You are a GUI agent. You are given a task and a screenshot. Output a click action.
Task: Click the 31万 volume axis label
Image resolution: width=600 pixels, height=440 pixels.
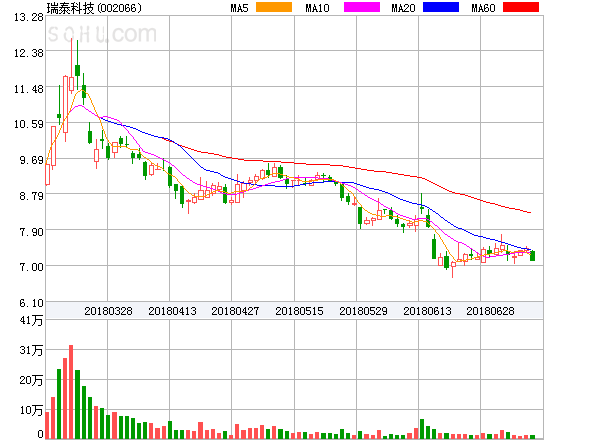31,350
